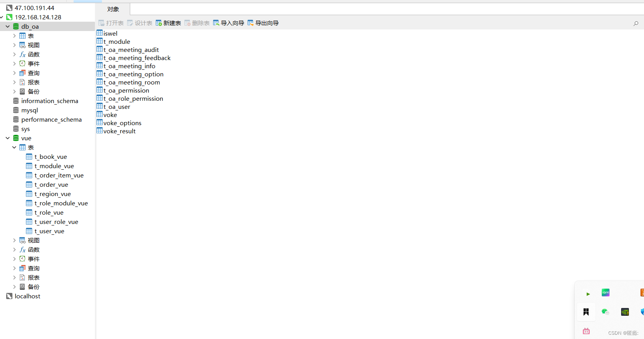Expand the 事件 node under db_oa
Viewport: 644px width, 339px height.
coord(14,64)
